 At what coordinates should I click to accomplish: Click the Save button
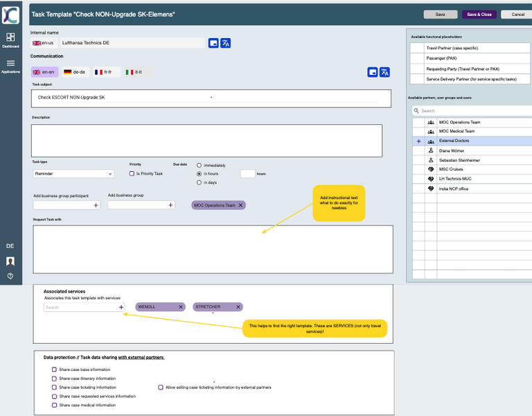click(x=441, y=15)
